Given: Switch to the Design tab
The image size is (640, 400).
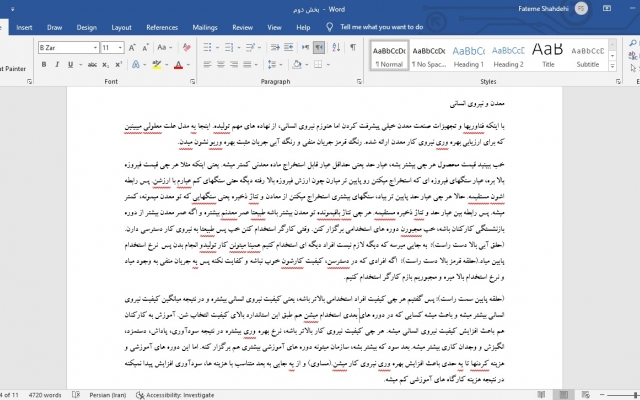Looking at the screenshot, I should click(87, 27).
